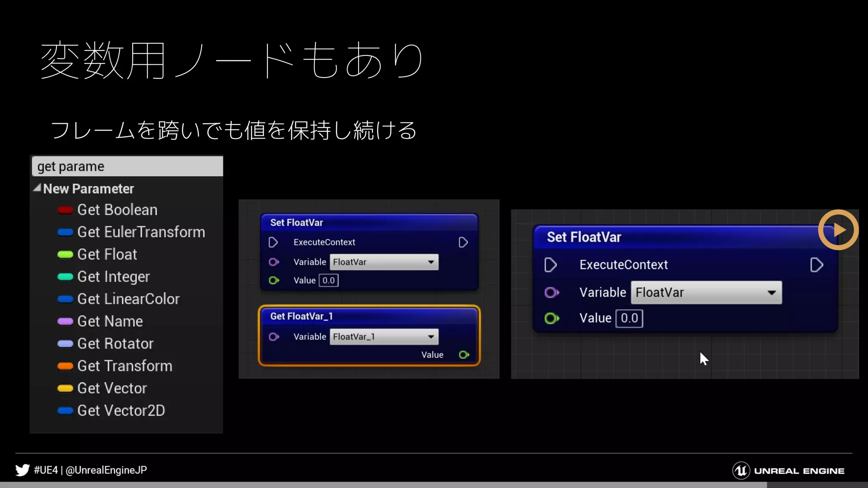Click Value 0.0 field on small Set FloatVar
The image size is (868, 488).
tap(328, 280)
